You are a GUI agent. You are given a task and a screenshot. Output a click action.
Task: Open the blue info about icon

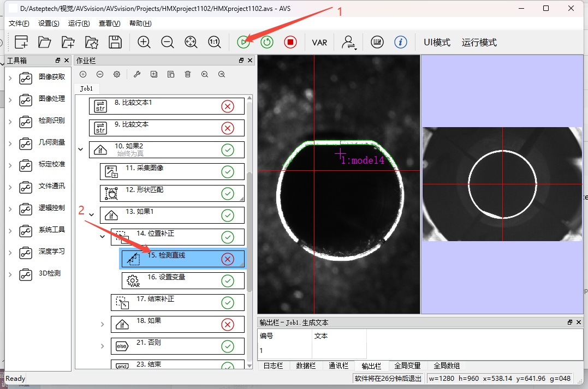pos(401,42)
